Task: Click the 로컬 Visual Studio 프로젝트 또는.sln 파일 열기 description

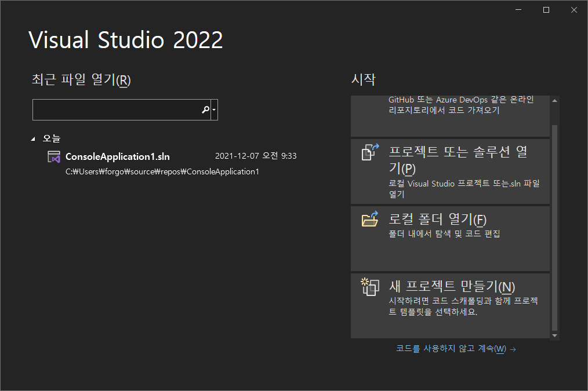Action: coord(464,189)
